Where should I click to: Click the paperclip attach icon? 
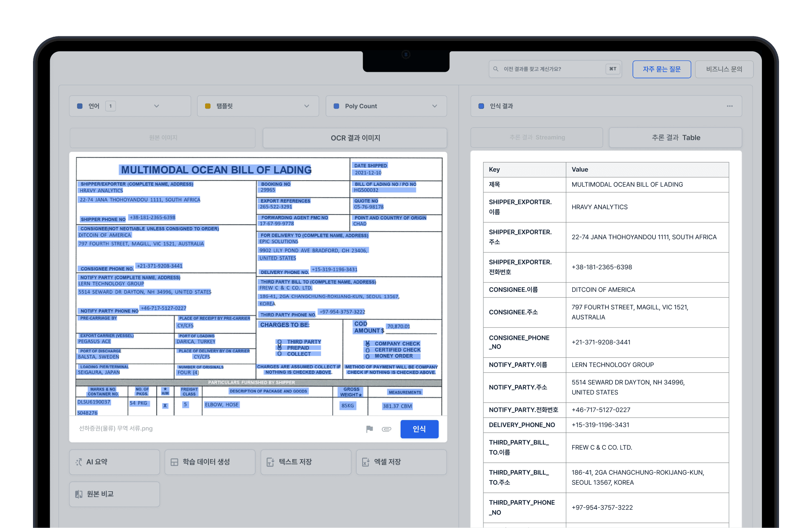[x=386, y=429]
